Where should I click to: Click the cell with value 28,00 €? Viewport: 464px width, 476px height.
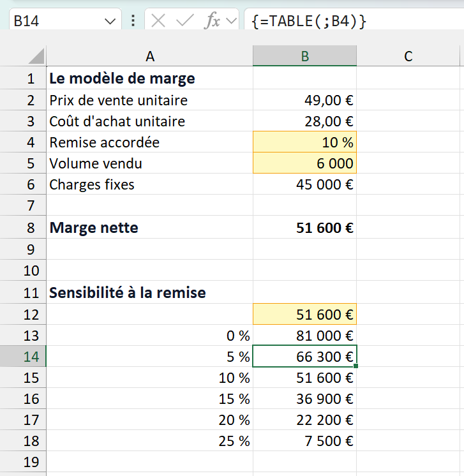click(x=304, y=121)
